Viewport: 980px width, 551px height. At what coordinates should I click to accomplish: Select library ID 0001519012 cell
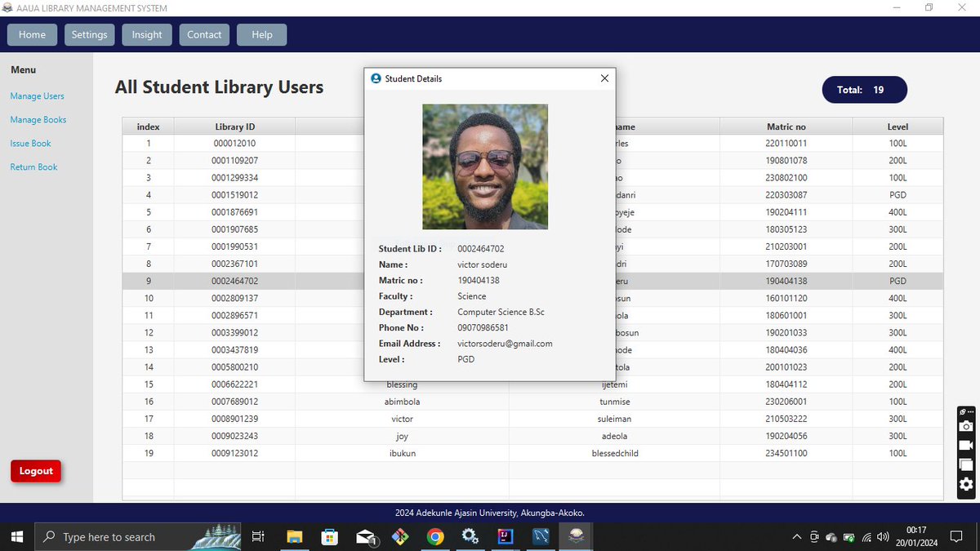(x=234, y=195)
